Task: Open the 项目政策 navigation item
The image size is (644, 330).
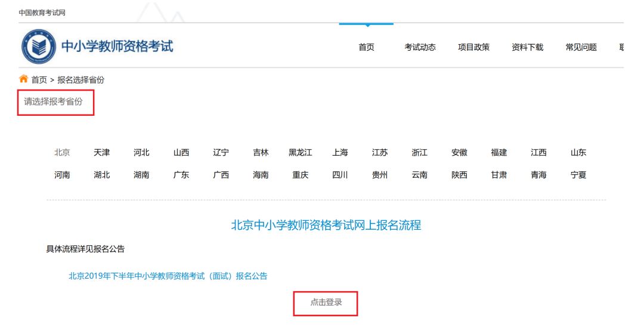Action: [x=473, y=47]
